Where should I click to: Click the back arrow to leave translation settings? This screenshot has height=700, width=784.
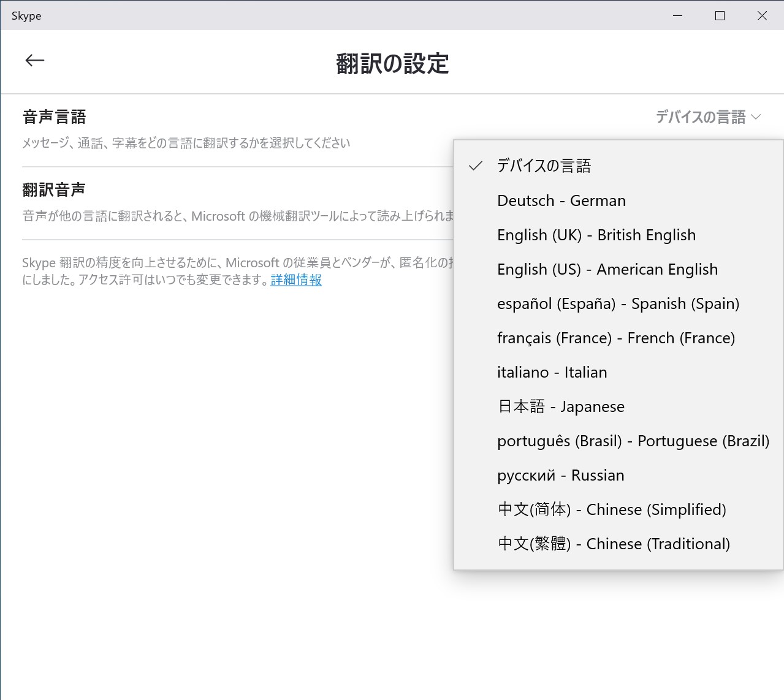coord(34,60)
